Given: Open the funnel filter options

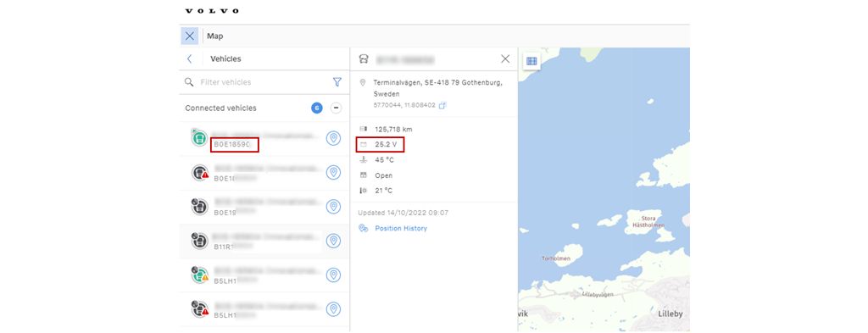Looking at the screenshot, I should point(337,82).
